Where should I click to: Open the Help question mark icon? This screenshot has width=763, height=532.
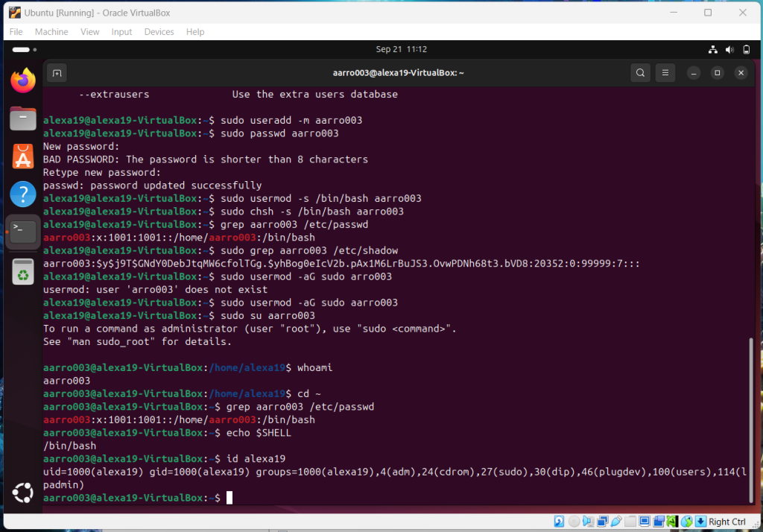coord(23,194)
